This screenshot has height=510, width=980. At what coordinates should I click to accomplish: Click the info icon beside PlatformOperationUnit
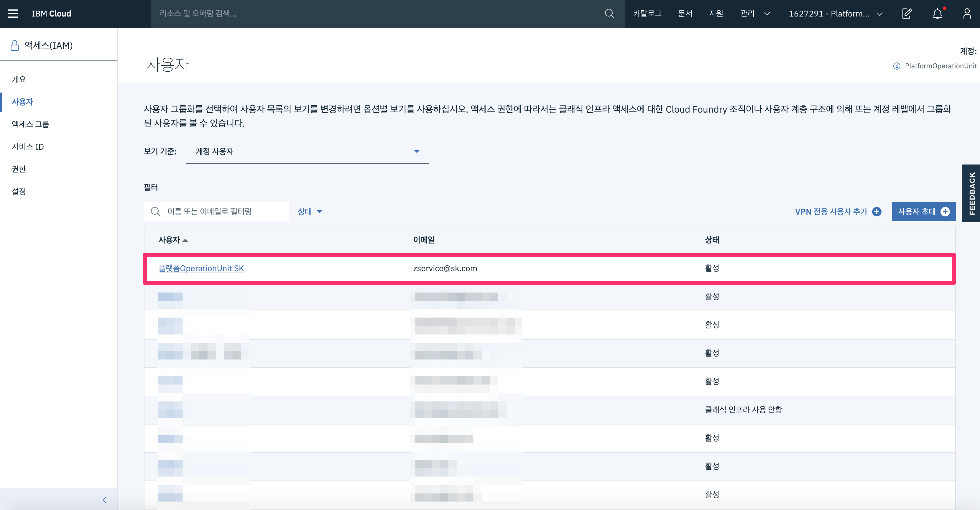[x=897, y=66]
